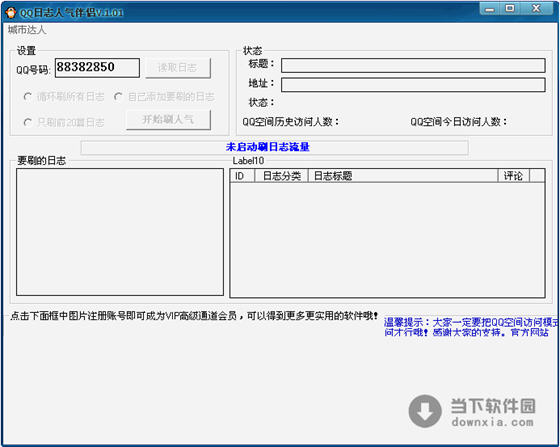Sort by the 日志分类 column header
560x447 pixels.
tap(281, 176)
